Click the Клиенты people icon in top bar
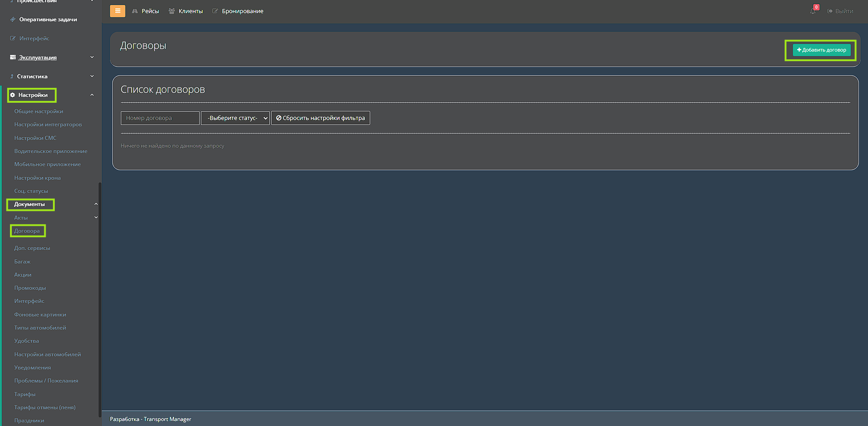This screenshot has height=426, width=868. [x=172, y=11]
